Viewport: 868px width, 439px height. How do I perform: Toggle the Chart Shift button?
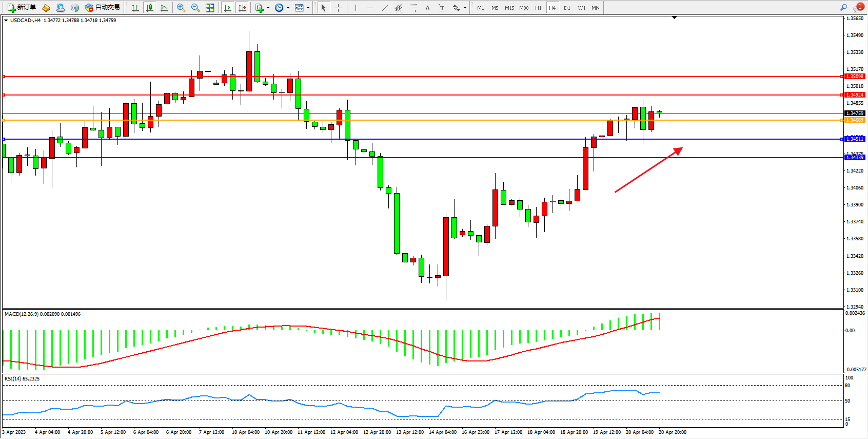click(x=242, y=8)
